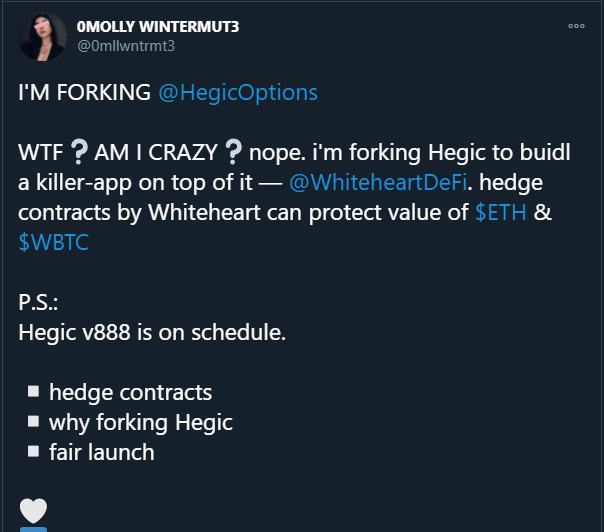Click the "I'M FORKING" headline text
Screen dimensions: 604x532
[x=84, y=93]
